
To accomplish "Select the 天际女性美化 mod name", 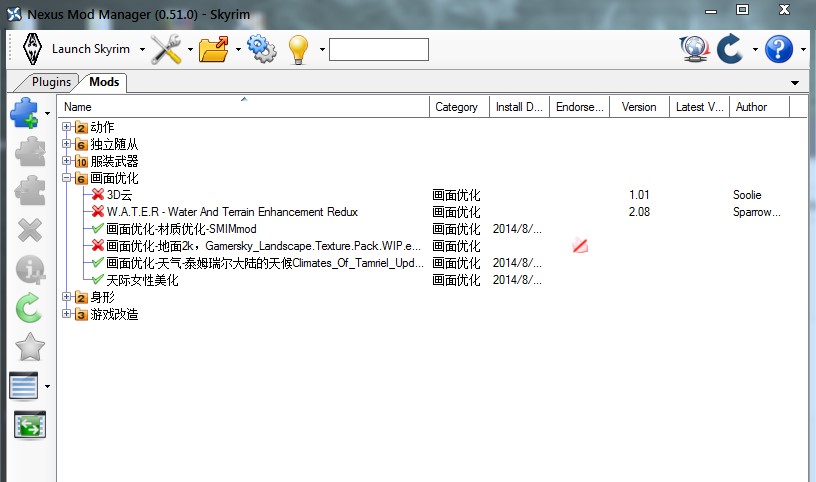I will [x=142, y=280].
